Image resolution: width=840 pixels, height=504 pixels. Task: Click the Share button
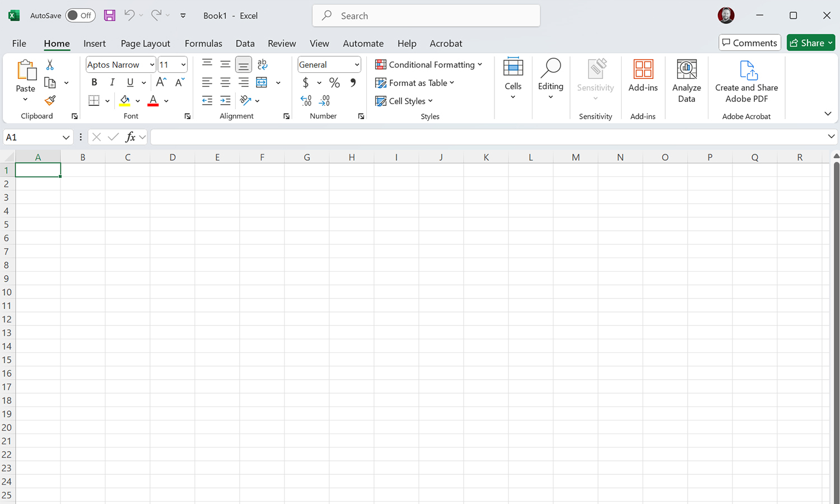point(810,43)
